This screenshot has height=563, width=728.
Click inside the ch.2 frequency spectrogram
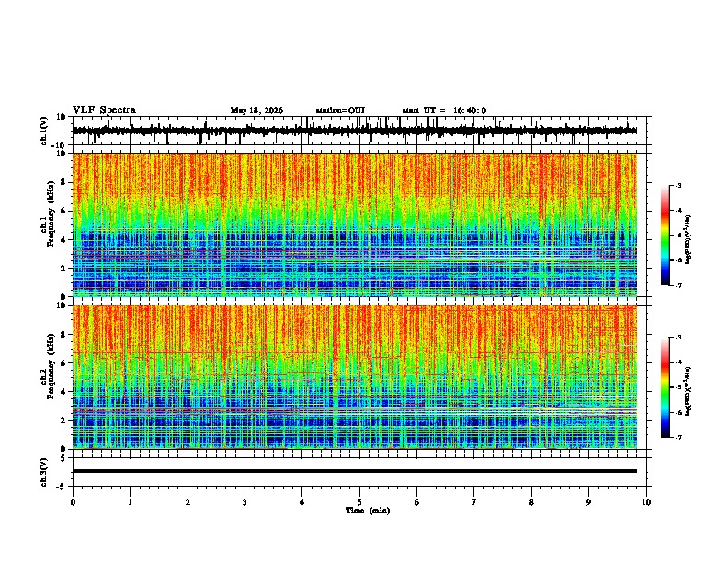pyautogui.click(x=355, y=377)
